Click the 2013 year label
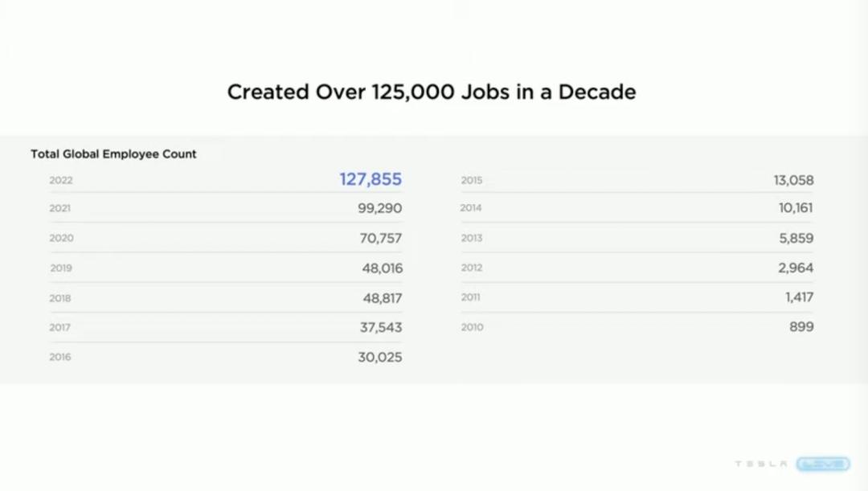The height and width of the screenshot is (491, 868). click(472, 238)
